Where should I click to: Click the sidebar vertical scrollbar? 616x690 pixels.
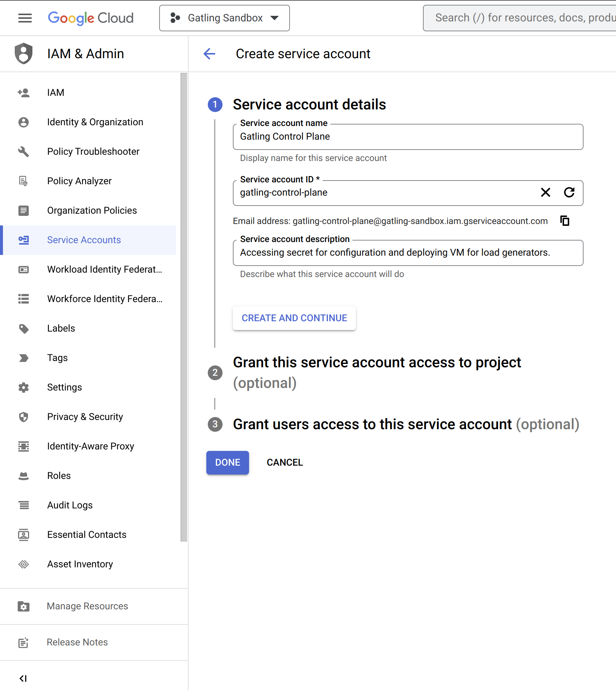click(x=184, y=307)
